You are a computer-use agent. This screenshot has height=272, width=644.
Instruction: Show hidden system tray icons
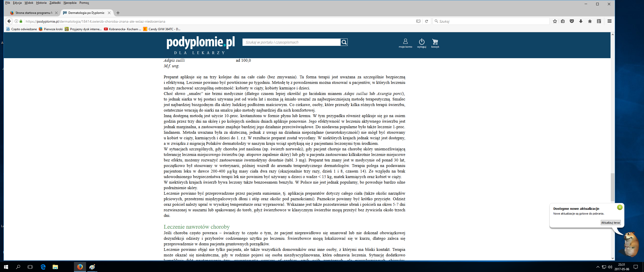pos(598,267)
